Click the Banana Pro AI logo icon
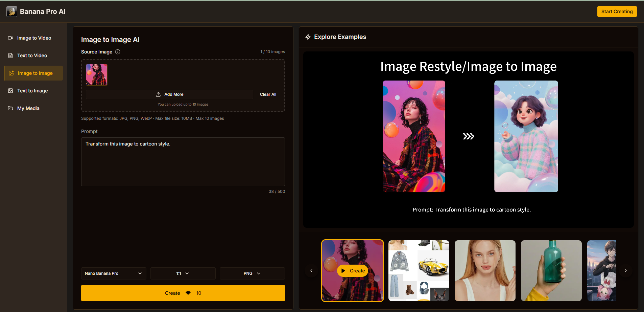 tap(12, 12)
